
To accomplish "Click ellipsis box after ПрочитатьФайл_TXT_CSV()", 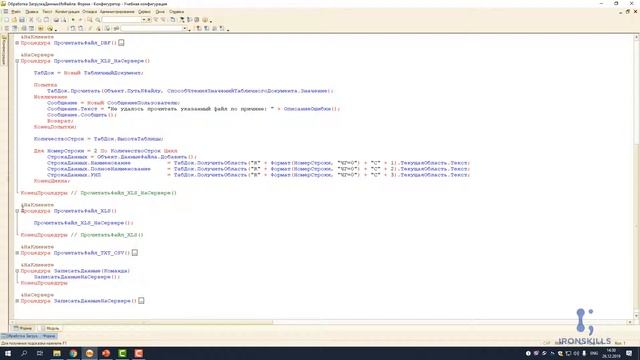I will coord(135,253).
